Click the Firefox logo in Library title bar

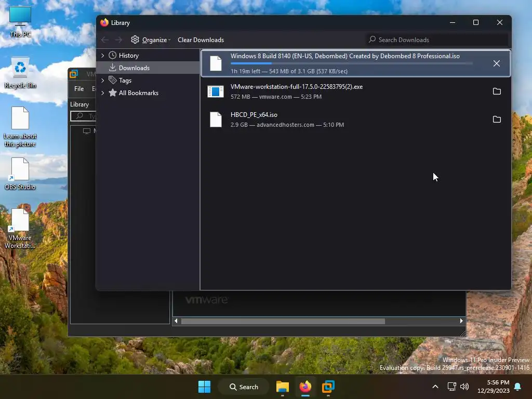(x=104, y=22)
